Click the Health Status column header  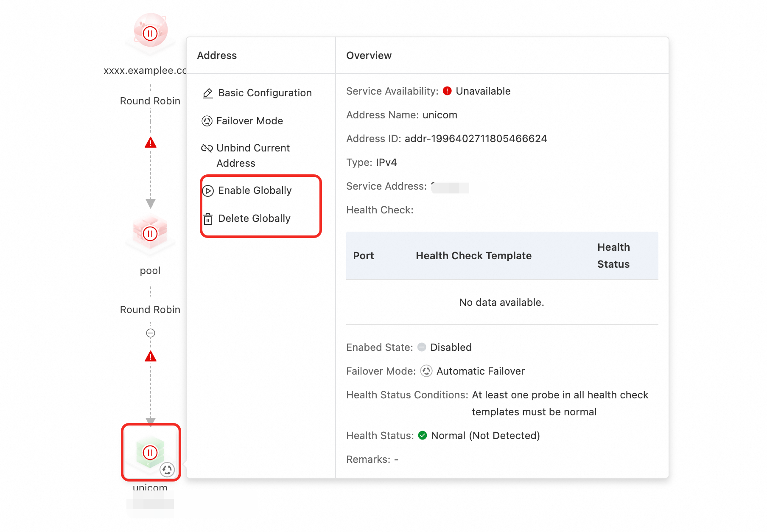click(614, 256)
